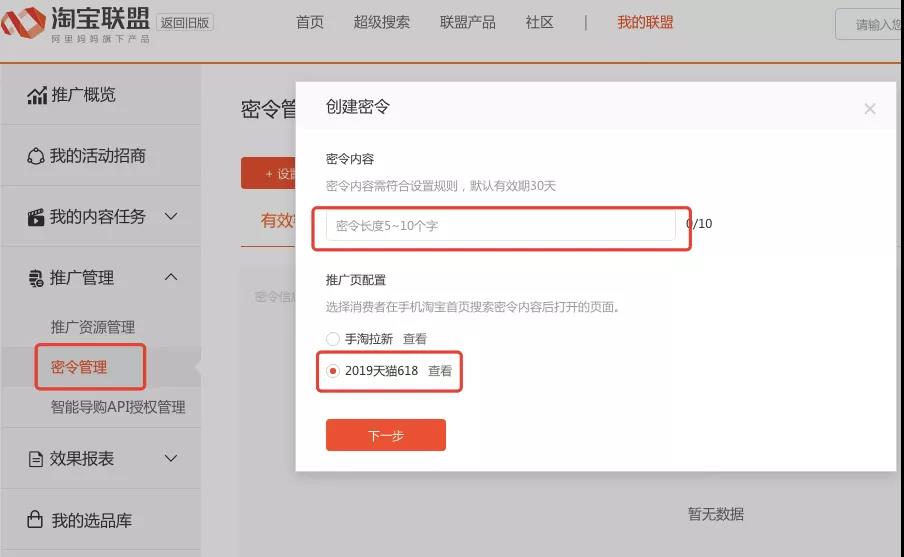Expand the 我的内容任务 chevron
This screenshot has width=904, height=557.
171,216
